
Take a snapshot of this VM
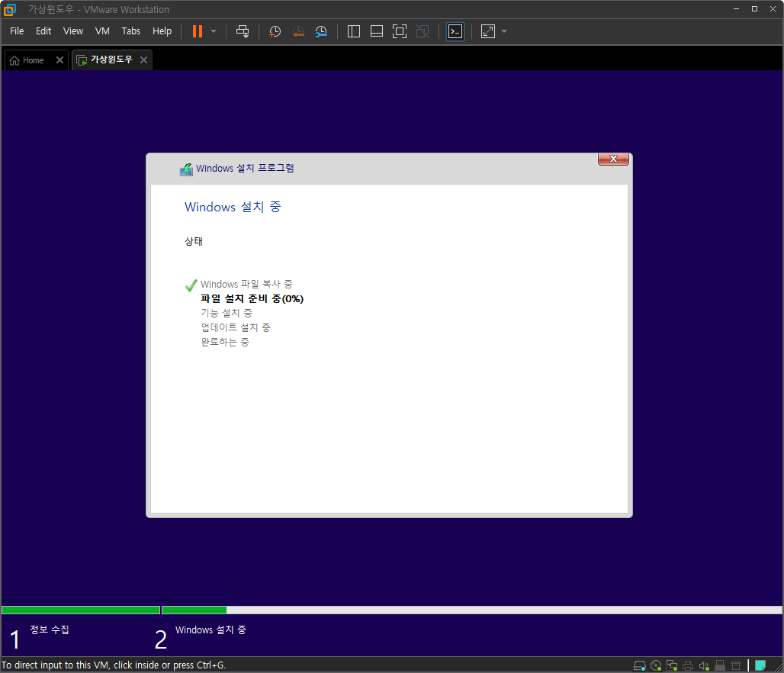275,31
